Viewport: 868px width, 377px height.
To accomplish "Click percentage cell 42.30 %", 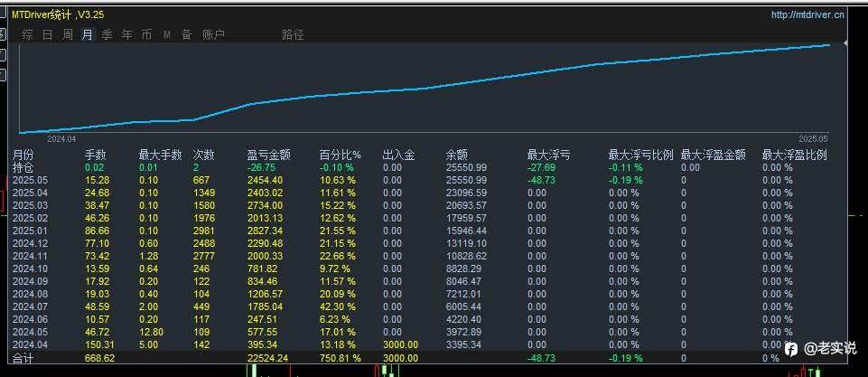I will pyautogui.click(x=338, y=306).
